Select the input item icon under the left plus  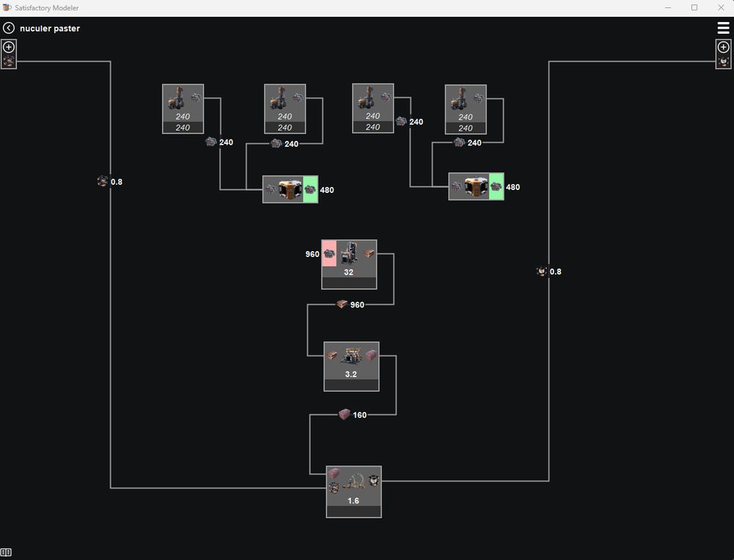pos(8,61)
